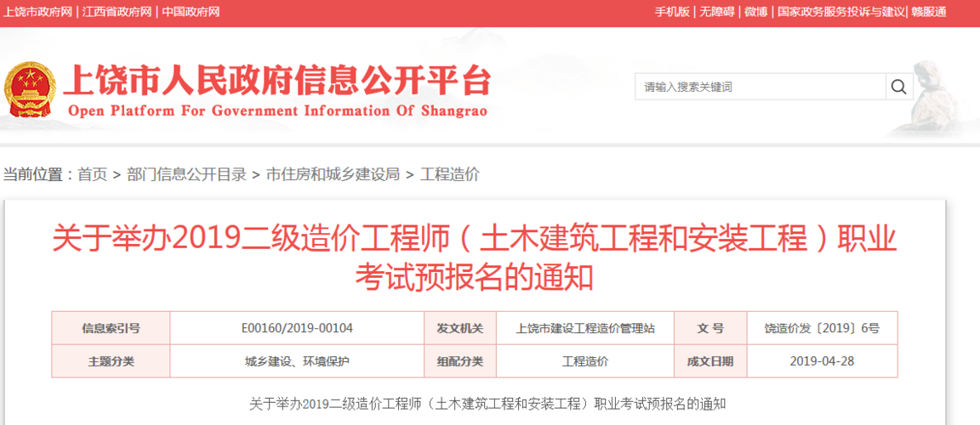Click the English subtitle Open Platform text

click(277, 111)
